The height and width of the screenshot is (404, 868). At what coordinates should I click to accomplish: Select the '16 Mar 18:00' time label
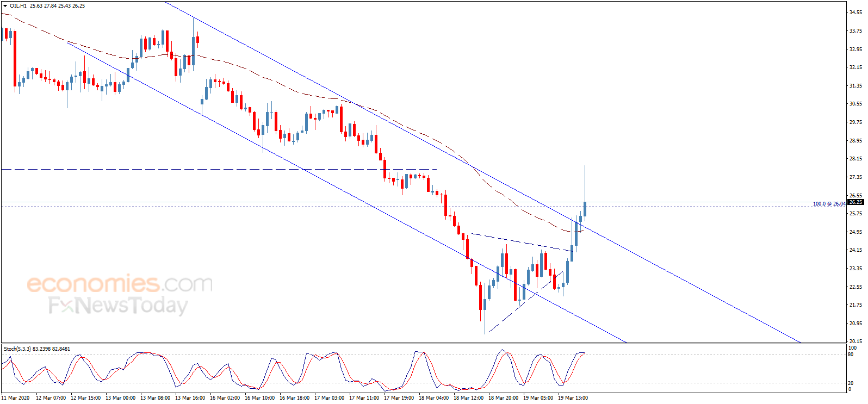[294, 398]
